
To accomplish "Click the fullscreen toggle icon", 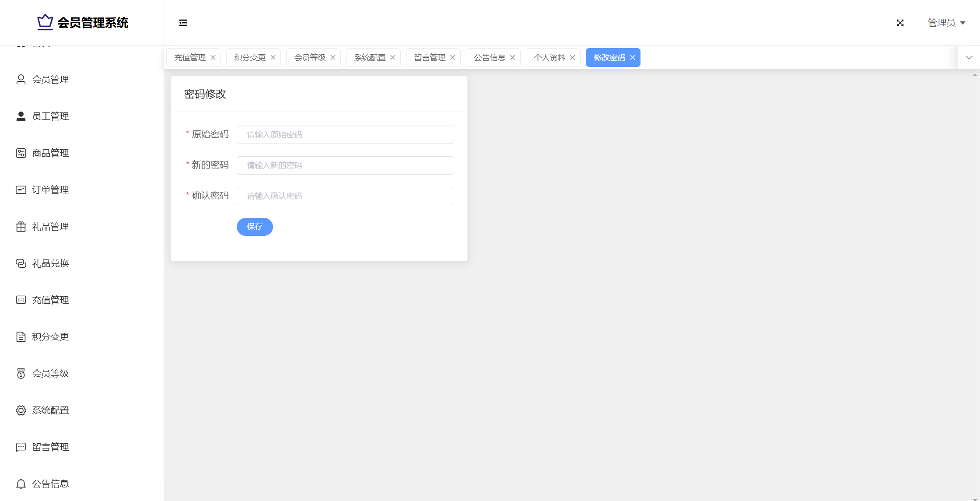I will [900, 23].
